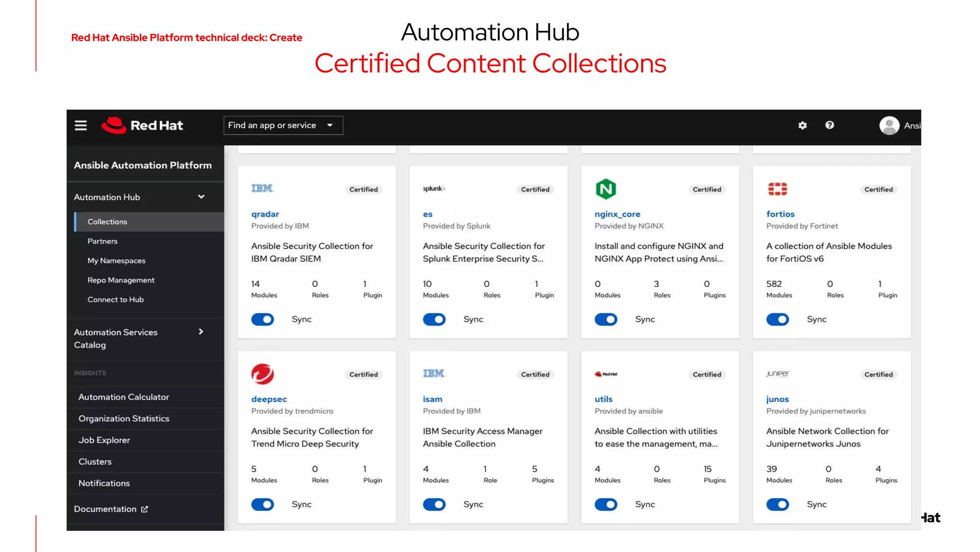Open the help question mark icon

pos(830,125)
